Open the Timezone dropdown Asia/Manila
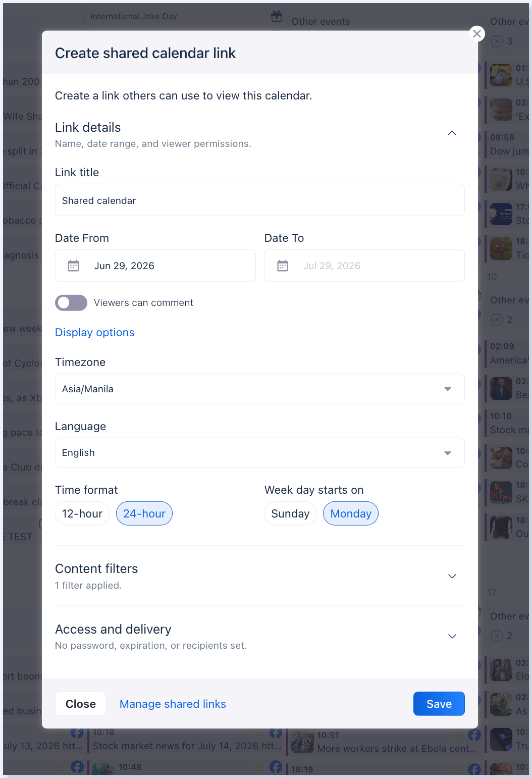This screenshot has width=532, height=778. click(x=259, y=389)
